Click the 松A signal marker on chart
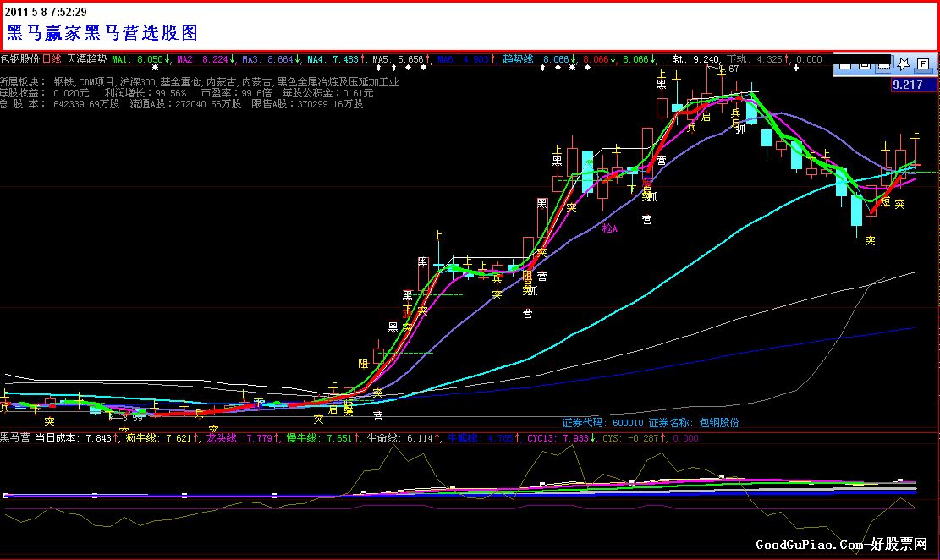940x560 pixels. click(x=609, y=228)
